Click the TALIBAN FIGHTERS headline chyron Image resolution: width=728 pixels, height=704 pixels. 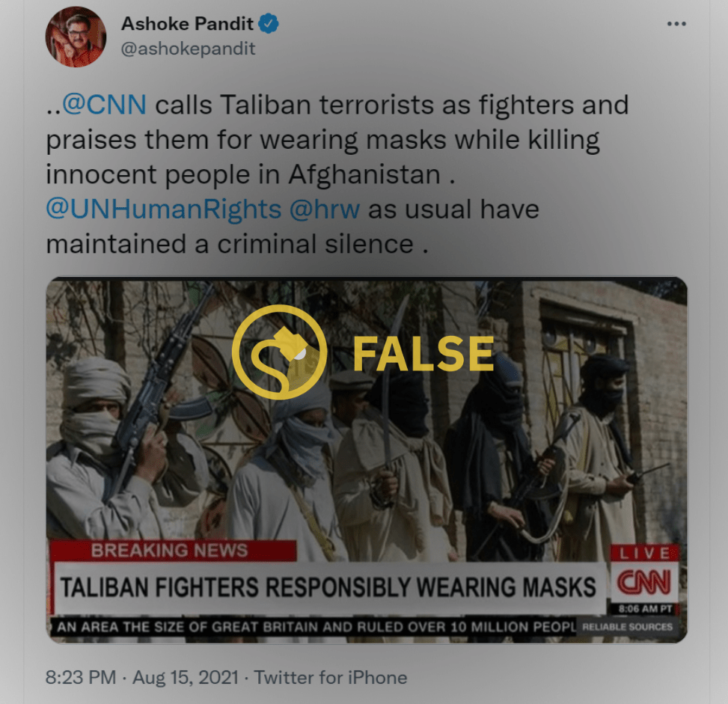(329, 587)
